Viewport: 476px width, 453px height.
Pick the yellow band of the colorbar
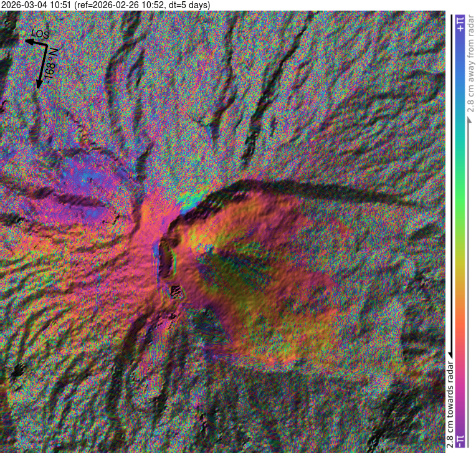pyautogui.click(x=460, y=262)
